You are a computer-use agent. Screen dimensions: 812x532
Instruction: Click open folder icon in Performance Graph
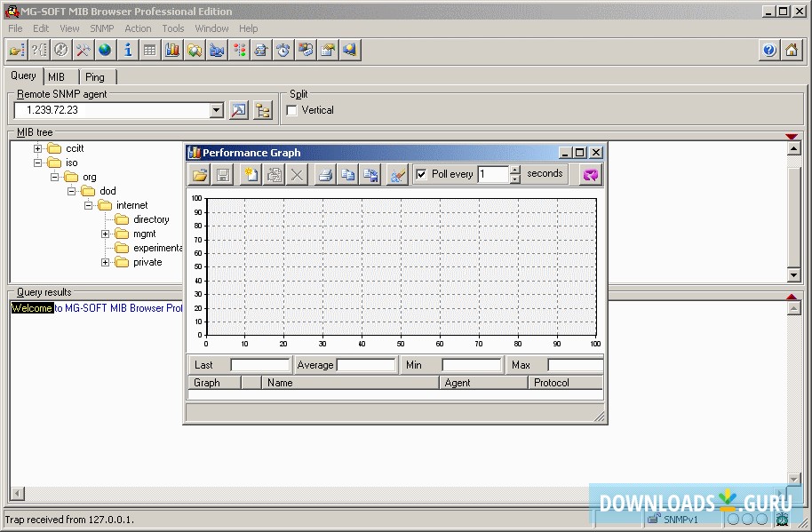click(x=200, y=174)
